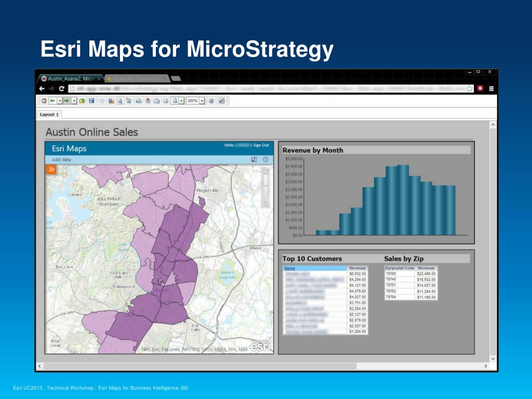Click the map zoom slider control
Screen dimensions: 532x399
(265, 189)
